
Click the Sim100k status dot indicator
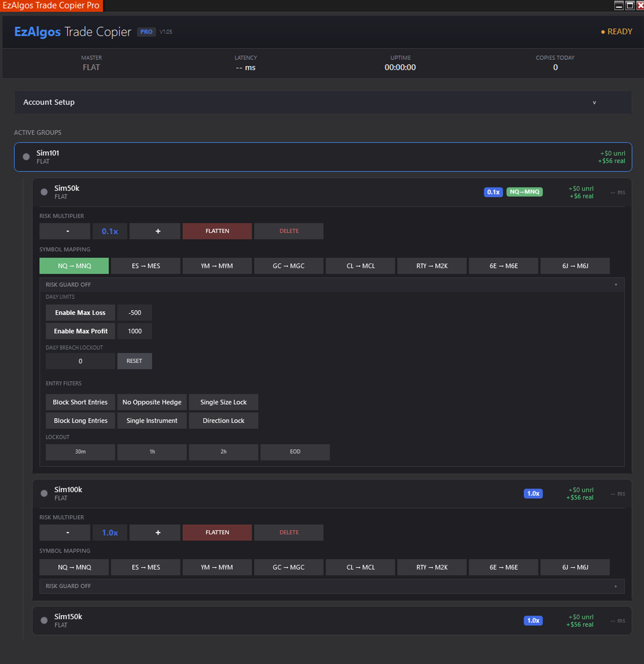click(44, 493)
